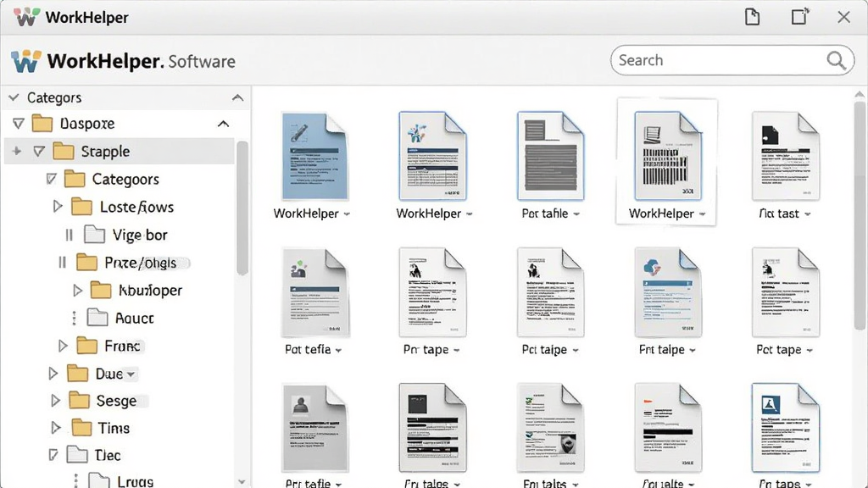
Task: Select the Kbufoper folder
Action: point(136,290)
